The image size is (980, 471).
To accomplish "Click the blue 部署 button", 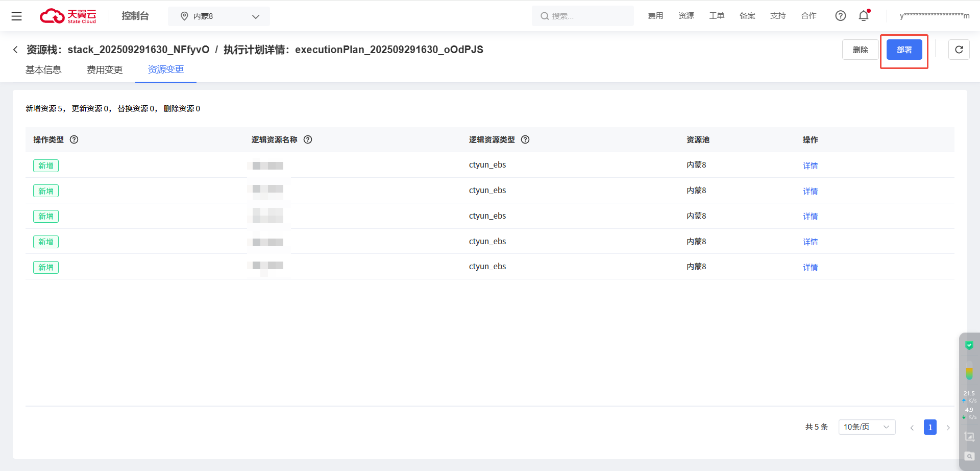I will 904,50.
